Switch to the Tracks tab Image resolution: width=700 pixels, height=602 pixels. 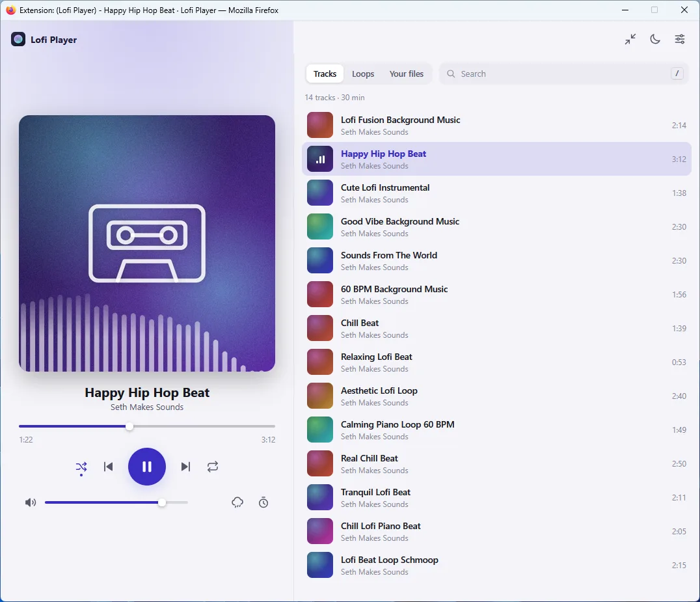325,74
